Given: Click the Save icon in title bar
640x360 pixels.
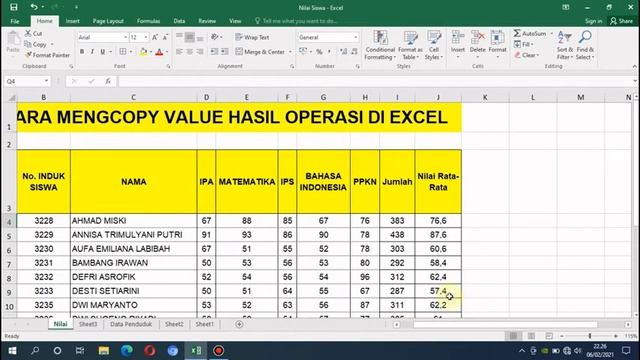Looking at the screenshot, I should point(14,7).
